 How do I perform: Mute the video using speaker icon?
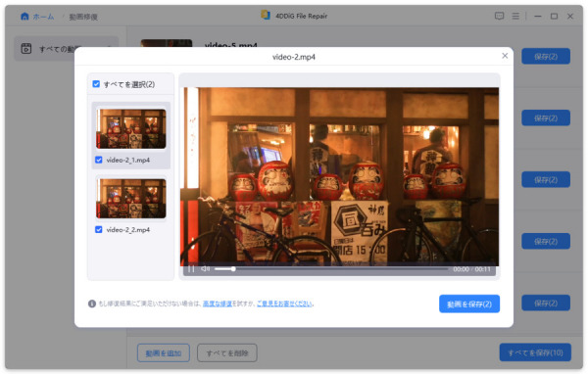click(x=205, y=268)
